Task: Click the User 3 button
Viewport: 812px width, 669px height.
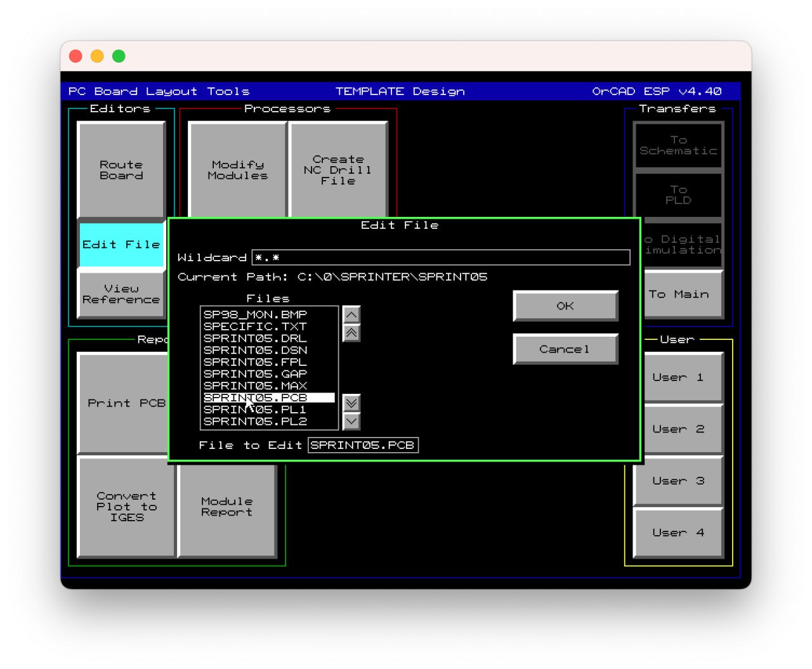Action: pyautogui.click(x=678, y=481)
